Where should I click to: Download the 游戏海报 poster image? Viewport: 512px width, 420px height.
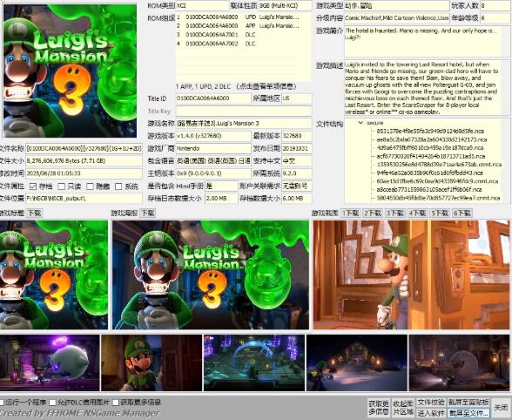coord(148,213)
